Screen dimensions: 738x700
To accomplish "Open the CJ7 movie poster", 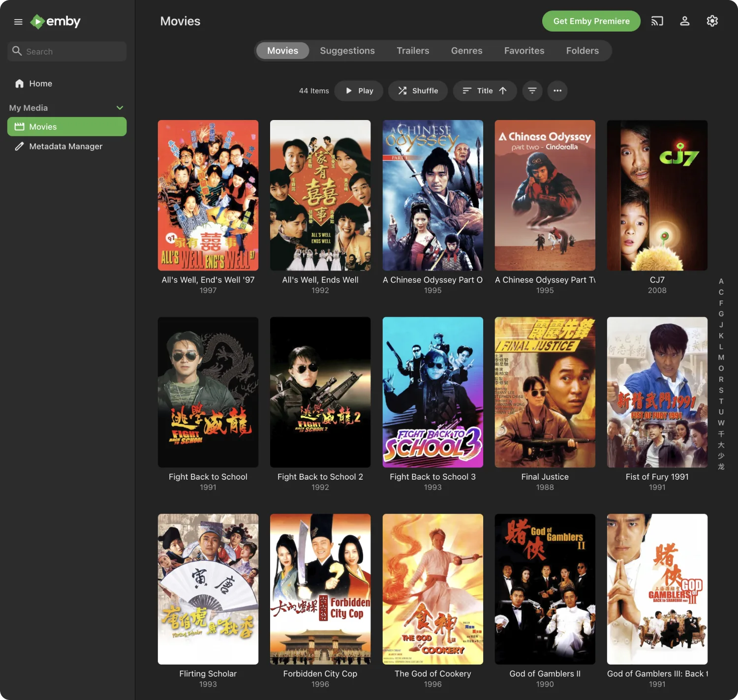I will [657, 195].
